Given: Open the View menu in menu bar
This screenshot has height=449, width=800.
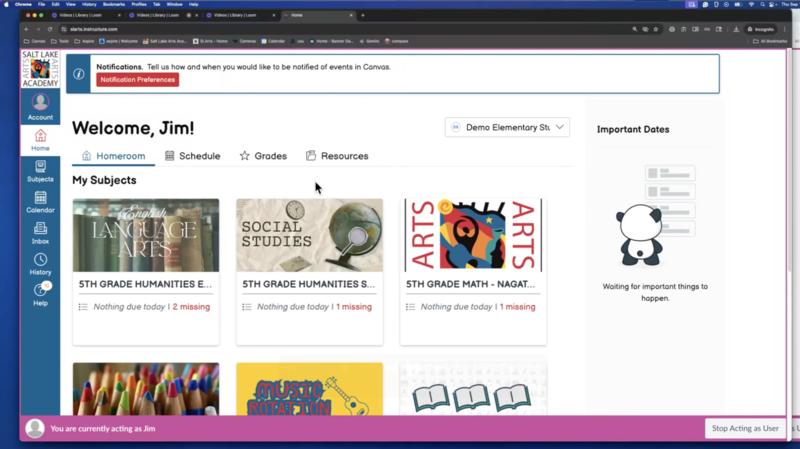Looking at the screenshot, I should point(70,4).
